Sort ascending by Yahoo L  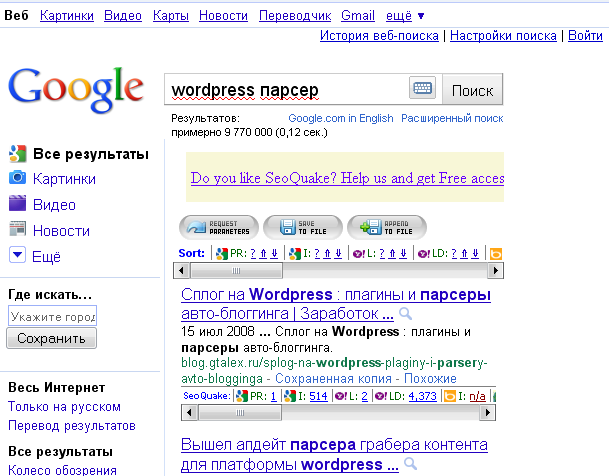tap(392, 254)
